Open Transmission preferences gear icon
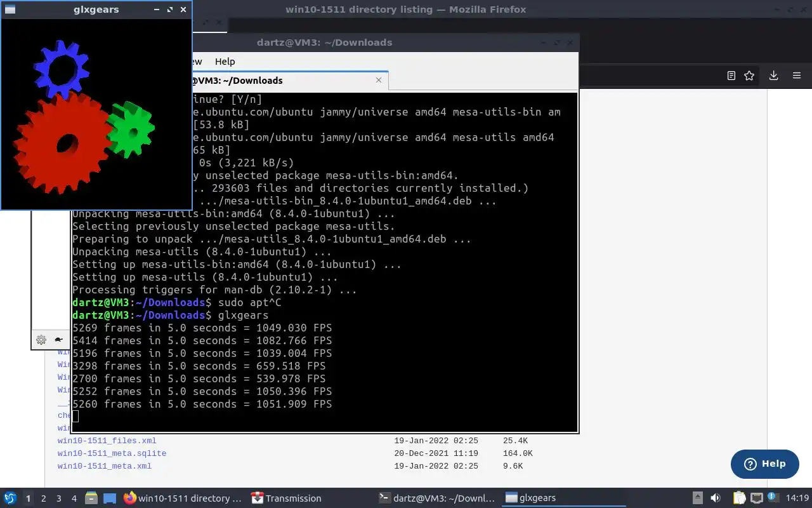 coord(41,340)
